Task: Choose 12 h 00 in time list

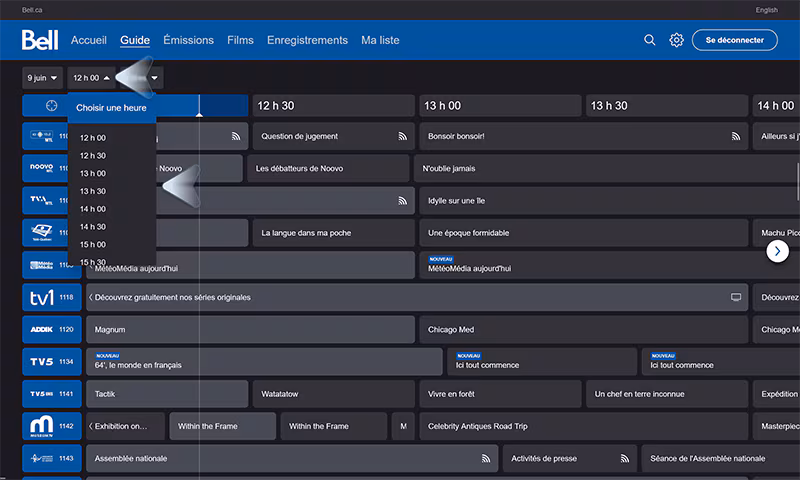Action: pyautogui.click(x=93, y=138)
